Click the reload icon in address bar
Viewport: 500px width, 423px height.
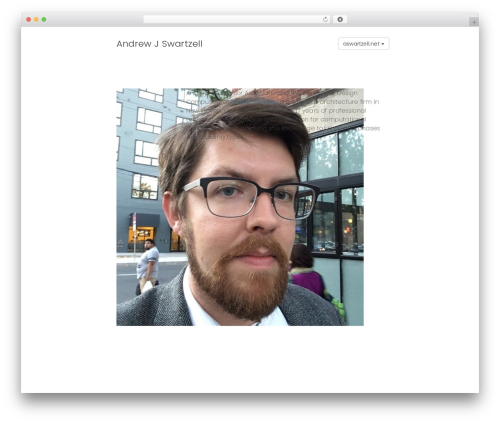point(325,19)
